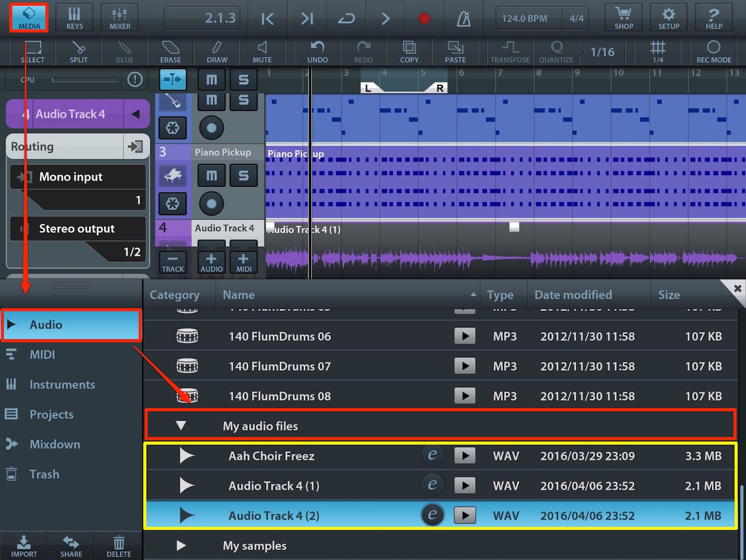Click the red record button
Image resolution: width=746 pixels, height=560 pixels.
(424, 19)
